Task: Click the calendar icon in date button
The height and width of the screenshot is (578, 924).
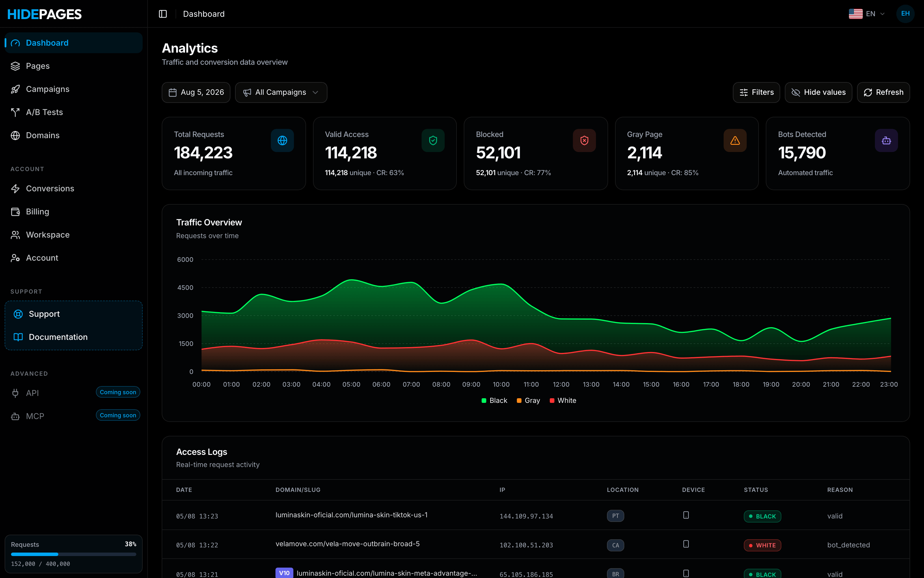Action: point(173,92)
